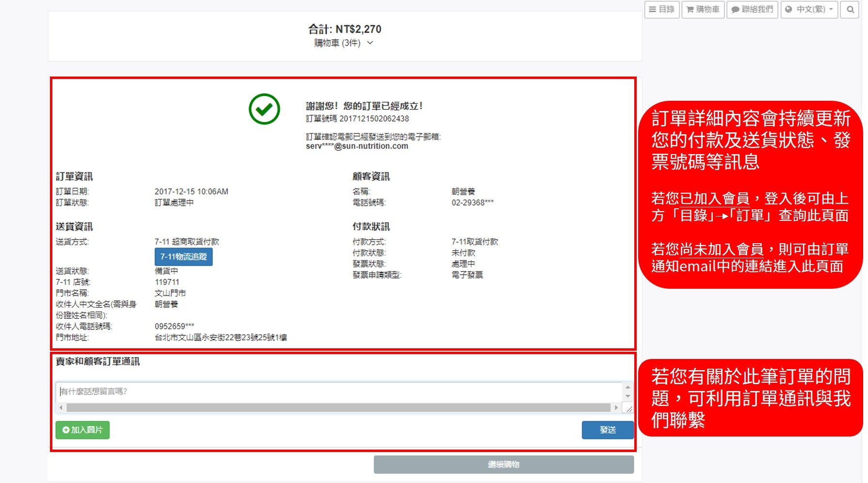Click the recipient phone 0952659***

click(x=175, y=327)
